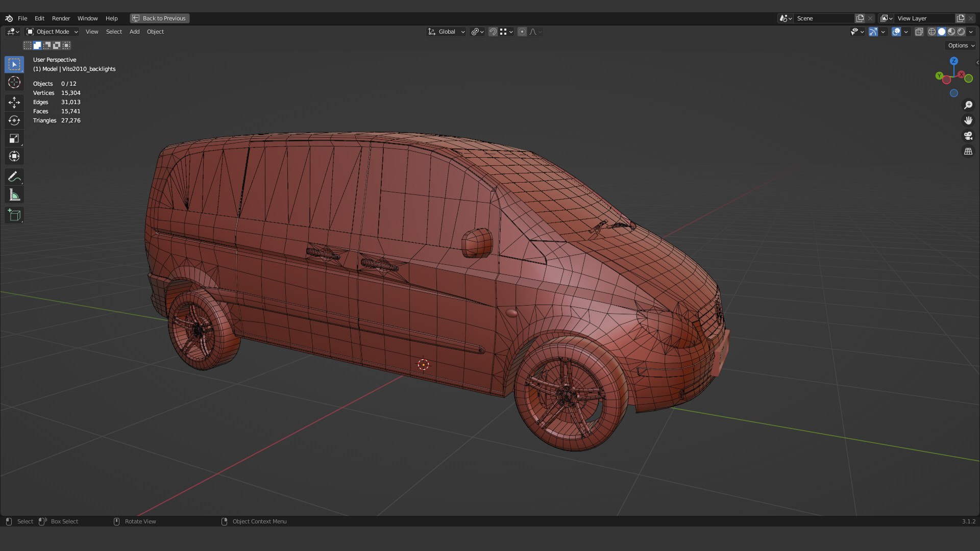Screen dimensions: 980x551
Task: Open the Help menu
Action: coord(111,18)
